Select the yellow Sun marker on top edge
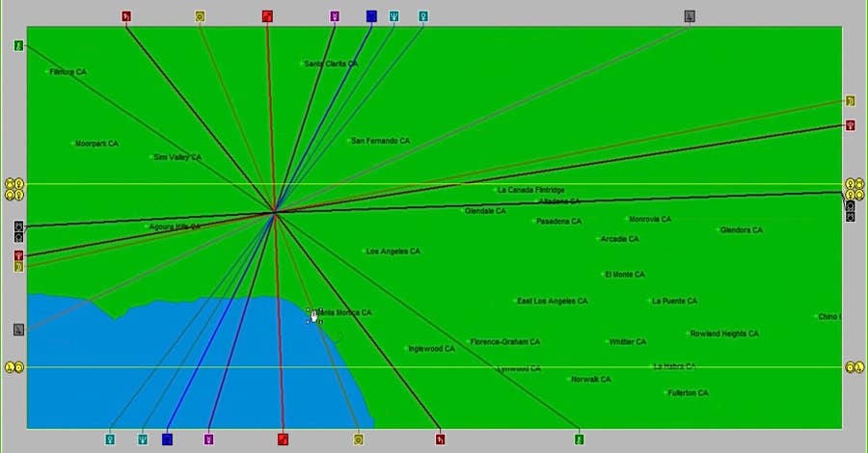The width and height of the screenshot is (868, 453). 200,16
